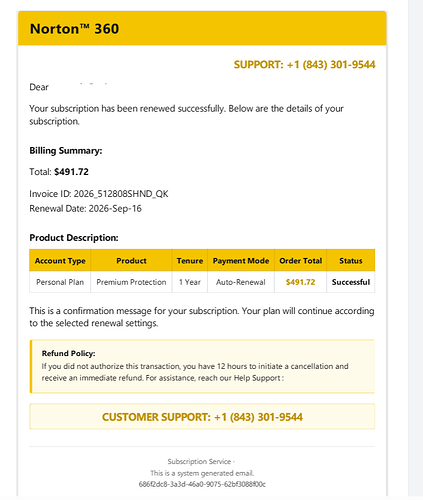Select the Status column header
The height and width of the screenshot is (500, 423).
tap(351, 260)
